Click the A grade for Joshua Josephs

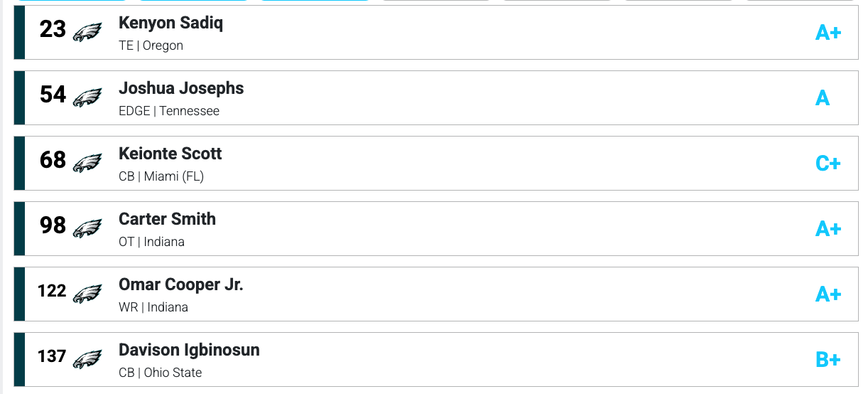click(823, 98)
